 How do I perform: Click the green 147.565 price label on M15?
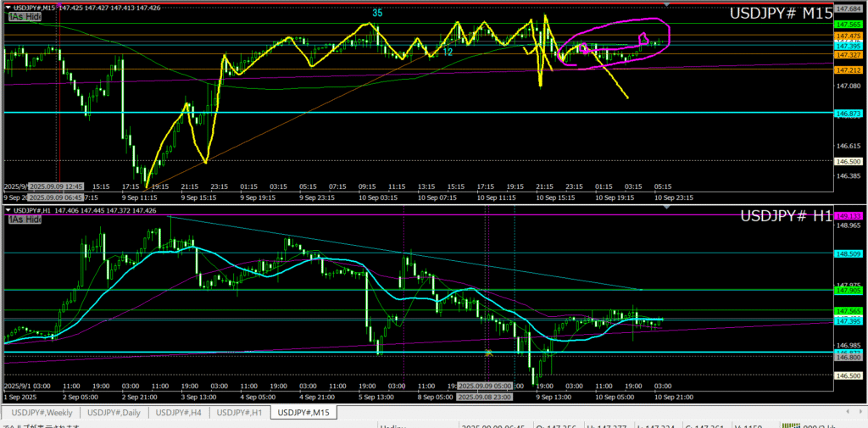click(848, 25)
